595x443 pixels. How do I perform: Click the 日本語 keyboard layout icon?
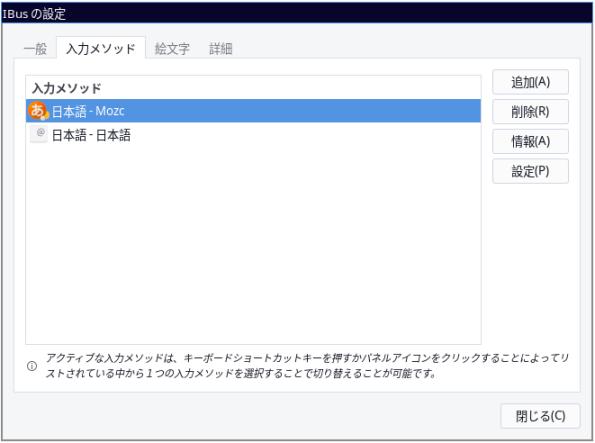(x=39, y=134)
